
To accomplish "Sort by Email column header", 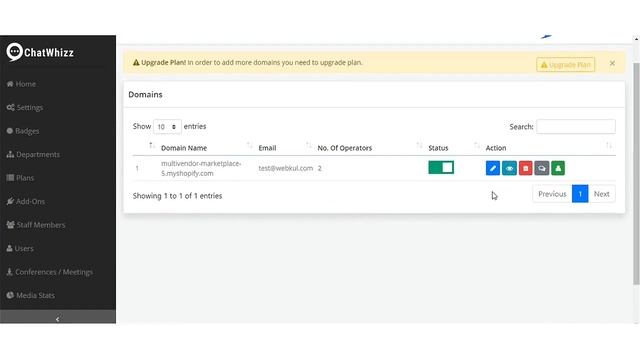I will click(x=267, y=148).
